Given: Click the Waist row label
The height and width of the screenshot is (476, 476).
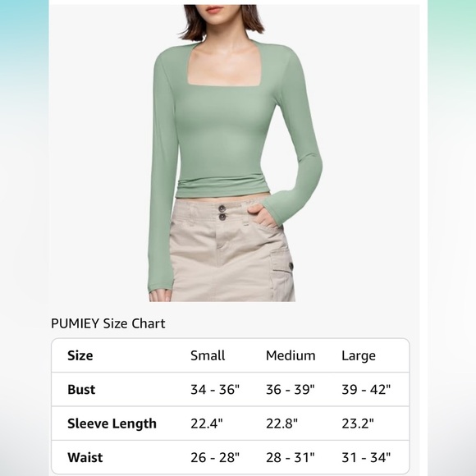Looking at the screenshot, I should point(85,457).
